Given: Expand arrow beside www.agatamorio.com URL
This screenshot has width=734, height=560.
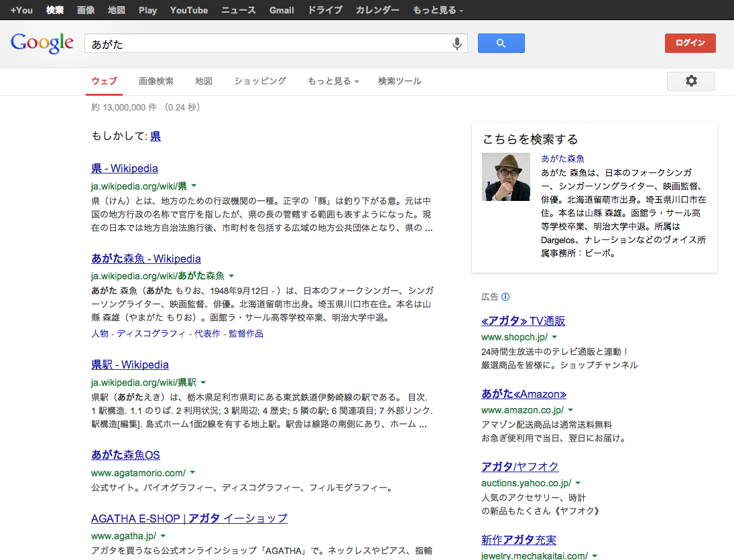Looking at the screenshot, I should 192,472.
